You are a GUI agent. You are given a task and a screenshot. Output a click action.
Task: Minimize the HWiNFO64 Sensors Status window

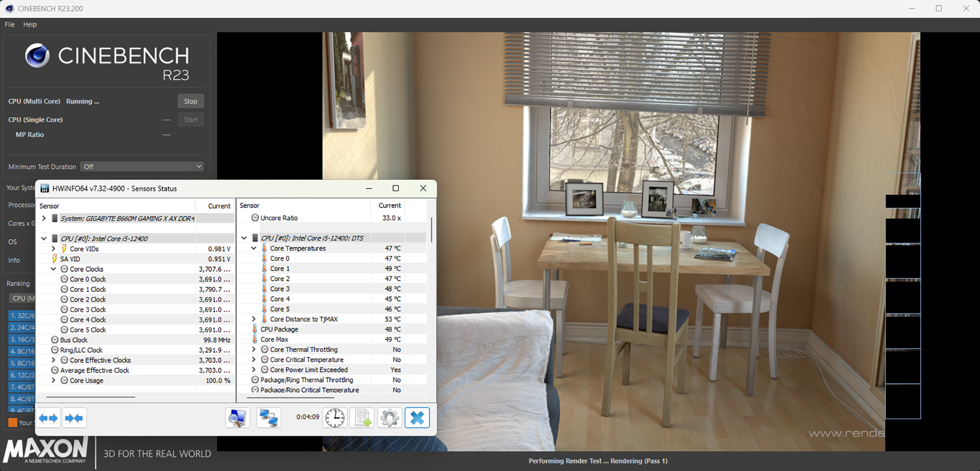pos(369,189)
